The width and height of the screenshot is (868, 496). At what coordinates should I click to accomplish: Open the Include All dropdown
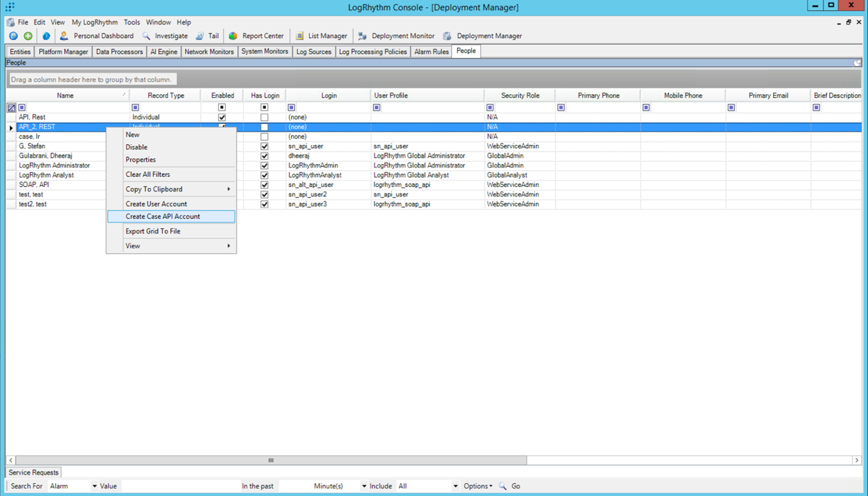click(455, 486)
